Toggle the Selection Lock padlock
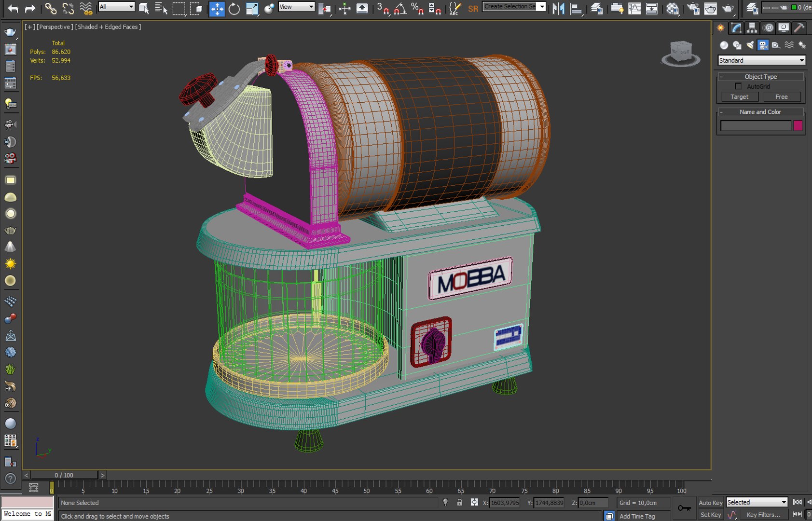 click(460, 503)
